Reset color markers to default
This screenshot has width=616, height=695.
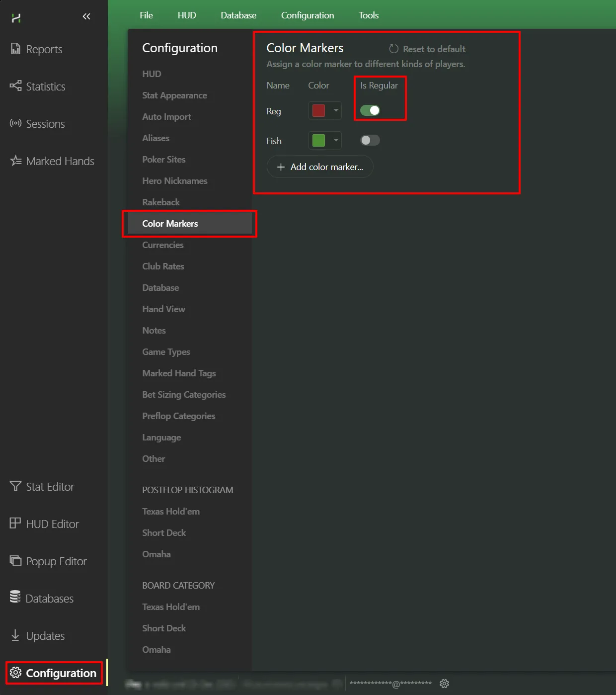tap(427, 49)
